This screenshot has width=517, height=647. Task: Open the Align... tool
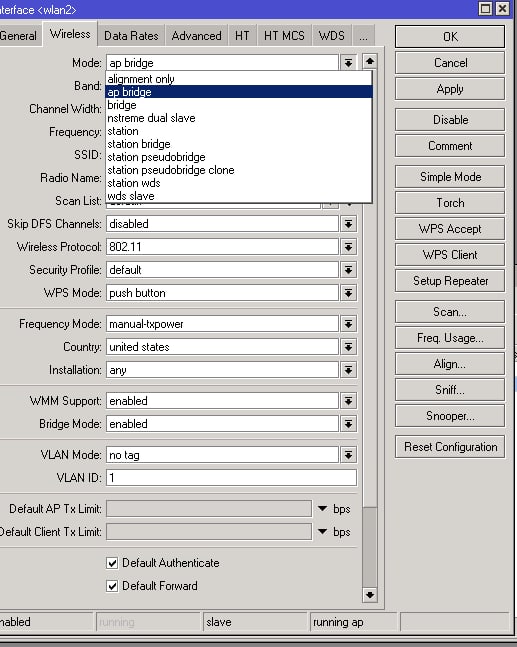(450, 364)
